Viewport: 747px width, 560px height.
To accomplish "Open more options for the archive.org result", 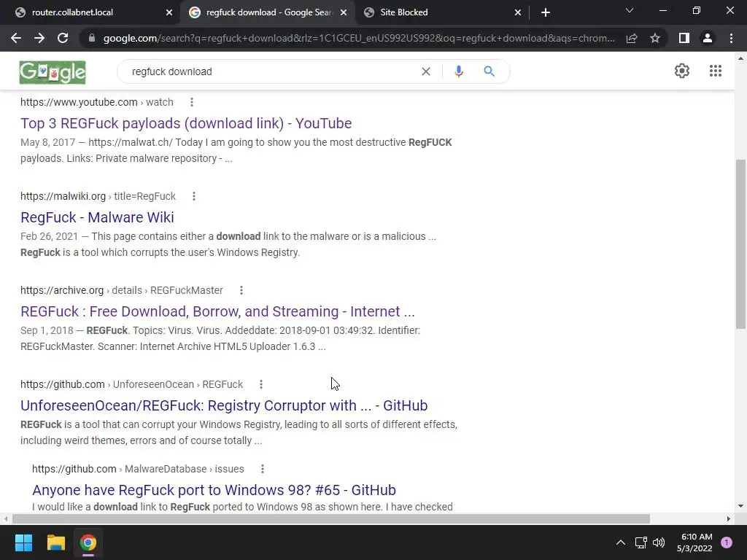I will [x=241, y=290].
